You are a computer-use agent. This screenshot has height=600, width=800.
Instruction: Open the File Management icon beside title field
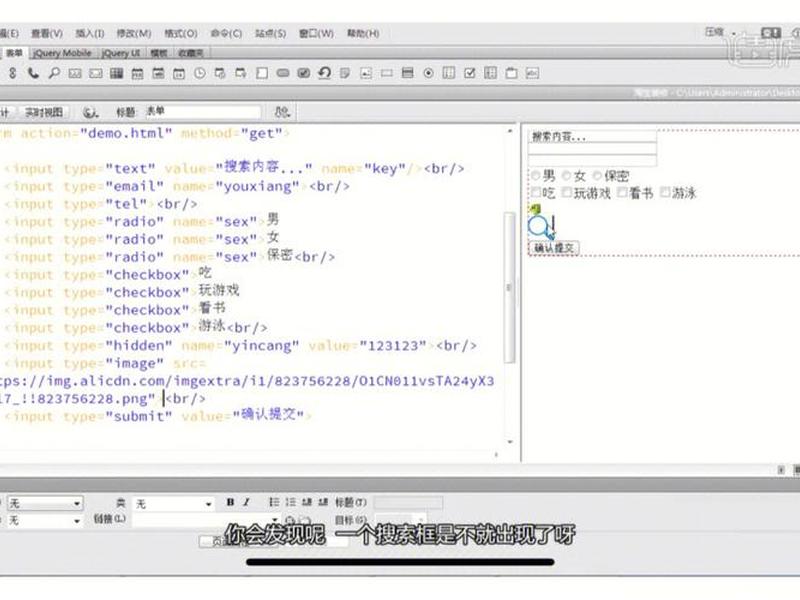pyautogui.click(x=282, y=112)
